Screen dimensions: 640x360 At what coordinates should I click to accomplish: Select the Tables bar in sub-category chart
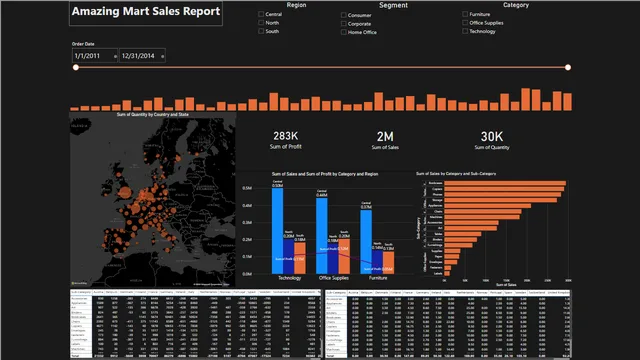(463, 234)
